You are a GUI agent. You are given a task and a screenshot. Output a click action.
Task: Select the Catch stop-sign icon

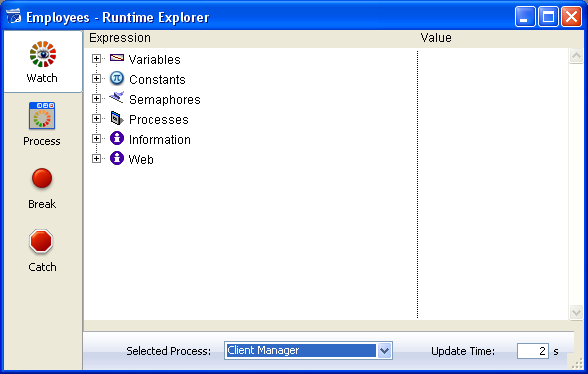coord(41,241)
